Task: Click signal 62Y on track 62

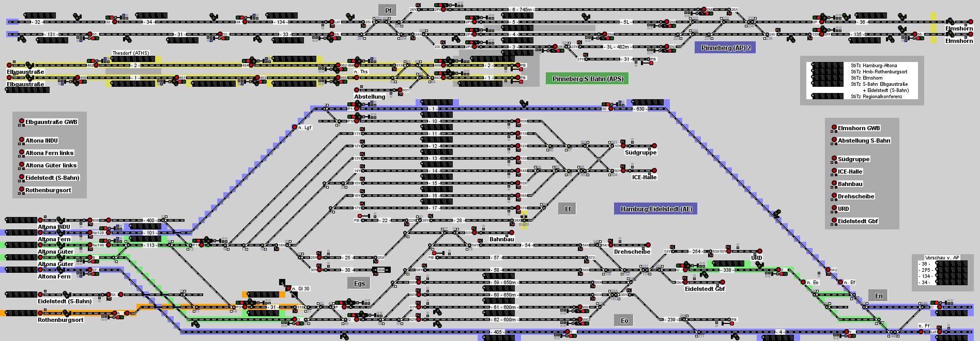Action: [x=419, y=320]
